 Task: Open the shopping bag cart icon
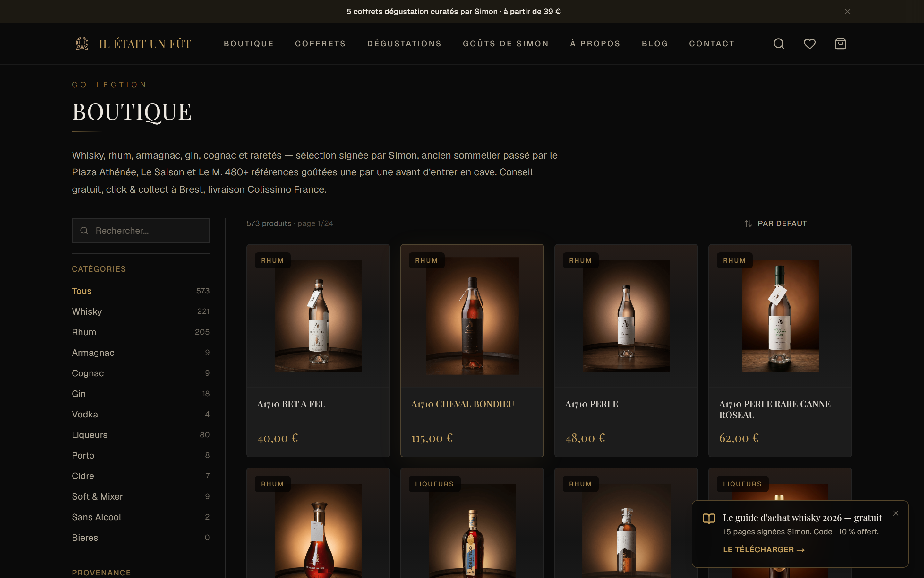840,44
